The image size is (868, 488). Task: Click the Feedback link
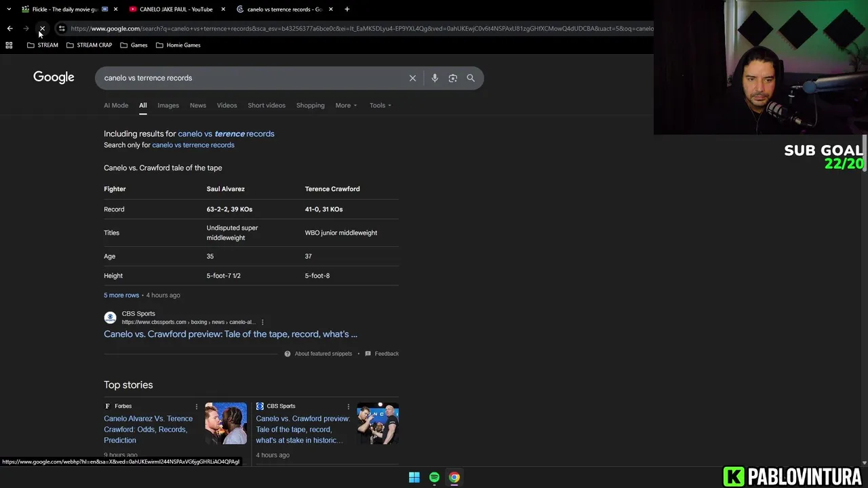pyautogui.click(x=387, y=354)
